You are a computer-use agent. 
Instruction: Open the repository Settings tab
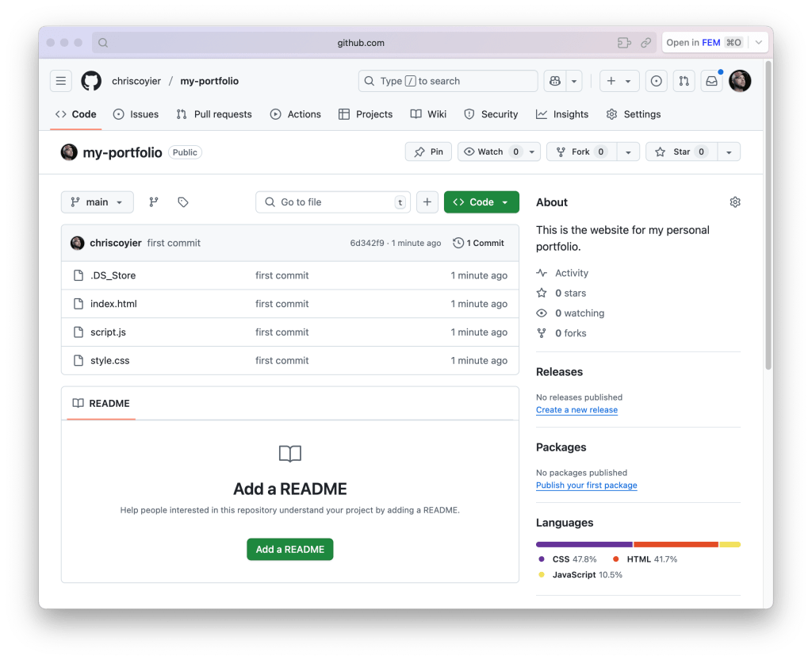(633, 113)
